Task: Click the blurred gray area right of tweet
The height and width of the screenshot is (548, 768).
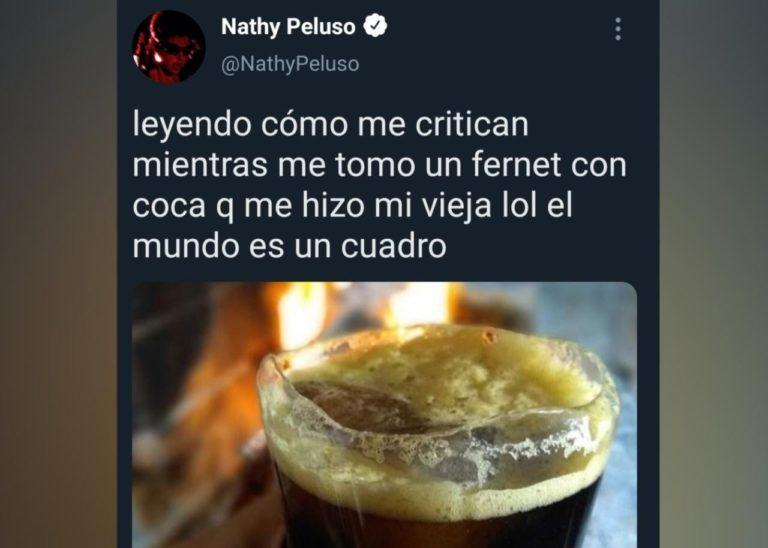Action: pos(714,274)
